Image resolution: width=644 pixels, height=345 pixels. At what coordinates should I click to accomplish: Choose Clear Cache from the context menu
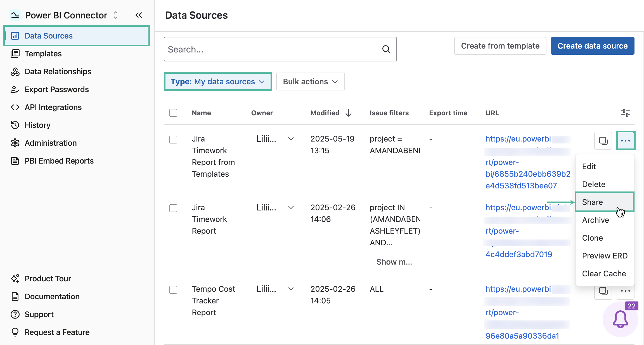[x=605, y=274]
